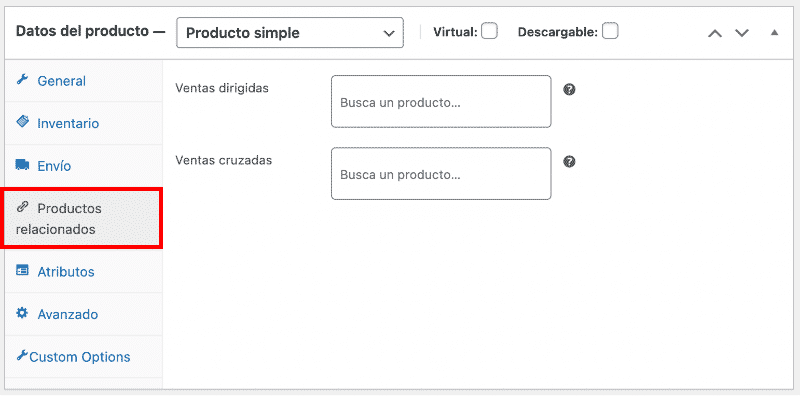Open the Inventario tab
Screen dimensions: 800x396
[x=83, y=123]
